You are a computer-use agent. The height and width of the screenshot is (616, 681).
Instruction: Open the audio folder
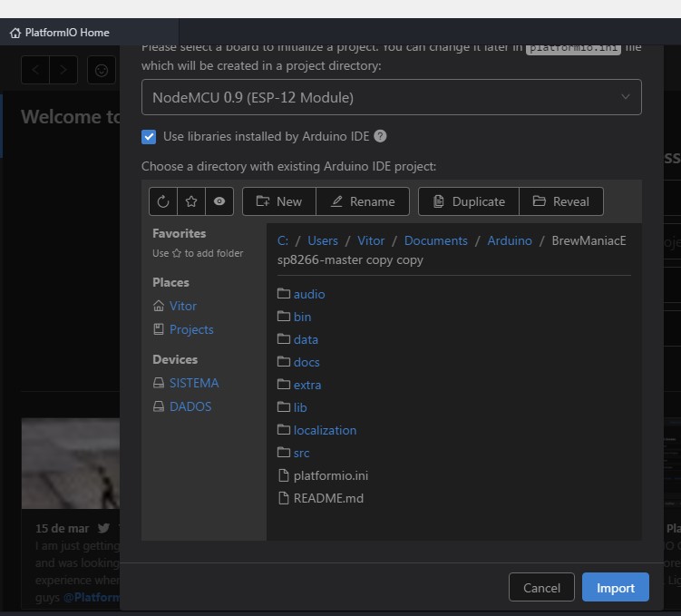click(x=309, y=294)
